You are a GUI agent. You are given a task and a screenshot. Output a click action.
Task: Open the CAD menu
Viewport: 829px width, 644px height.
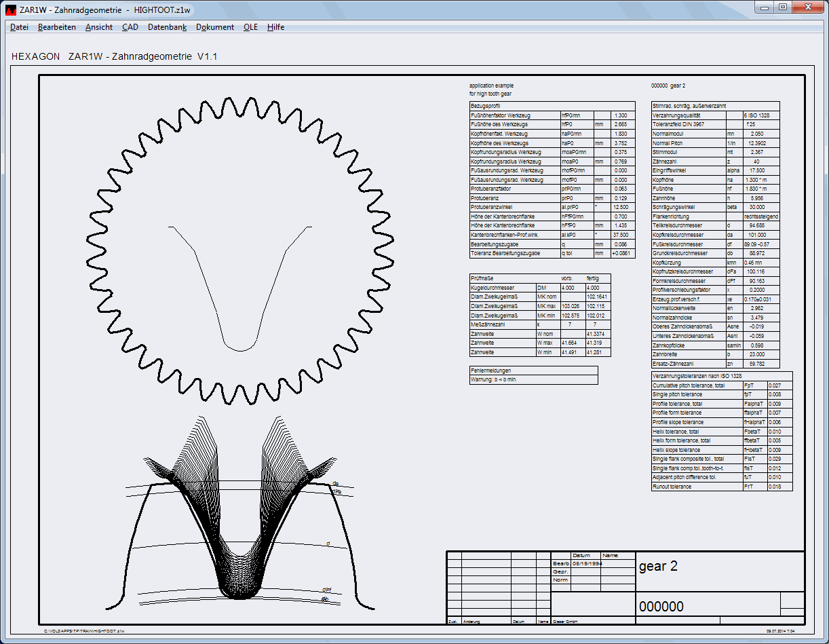tap(130, 27)
